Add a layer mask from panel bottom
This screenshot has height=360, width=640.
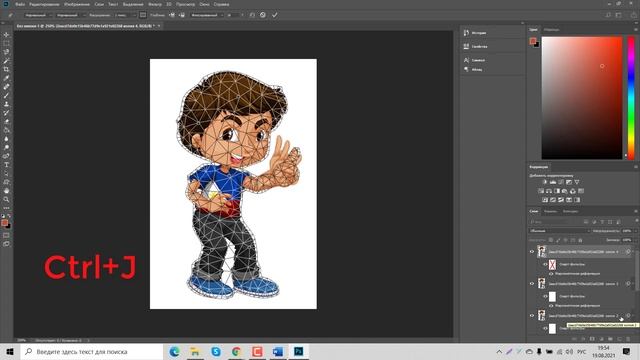(x=592, y=339)
